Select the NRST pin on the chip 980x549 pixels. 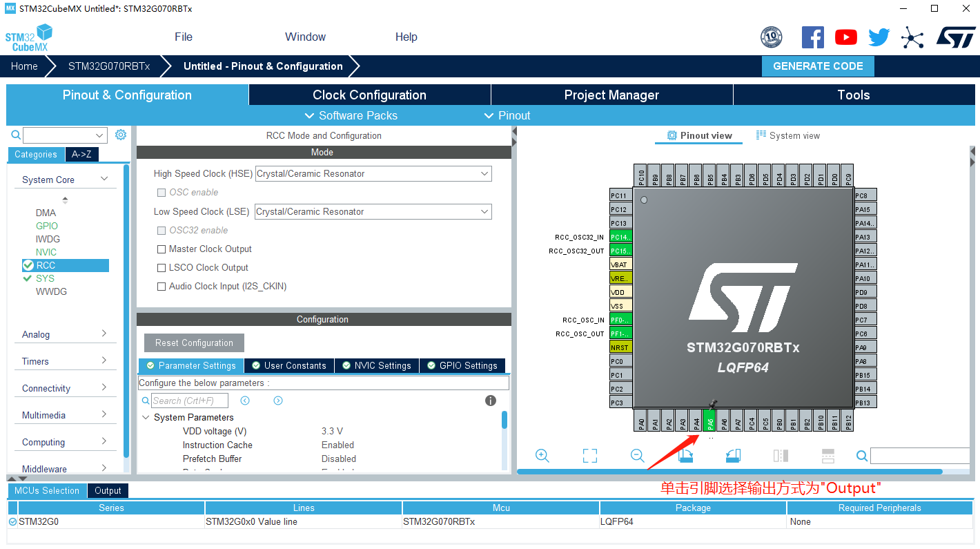tap(621, 347)
